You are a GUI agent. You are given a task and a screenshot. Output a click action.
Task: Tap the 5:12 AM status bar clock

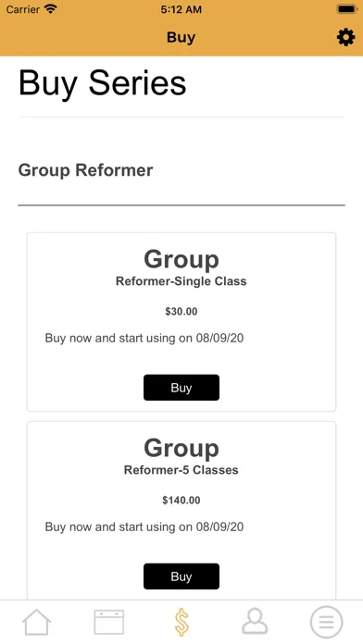tap(181, 9)
